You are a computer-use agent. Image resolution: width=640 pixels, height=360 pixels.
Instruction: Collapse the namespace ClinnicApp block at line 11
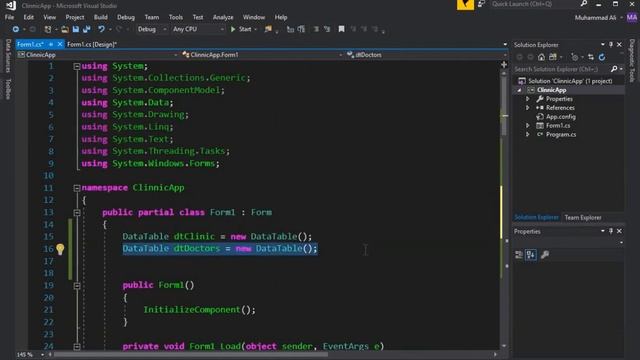pyautogui.click(x=77, y=188)
